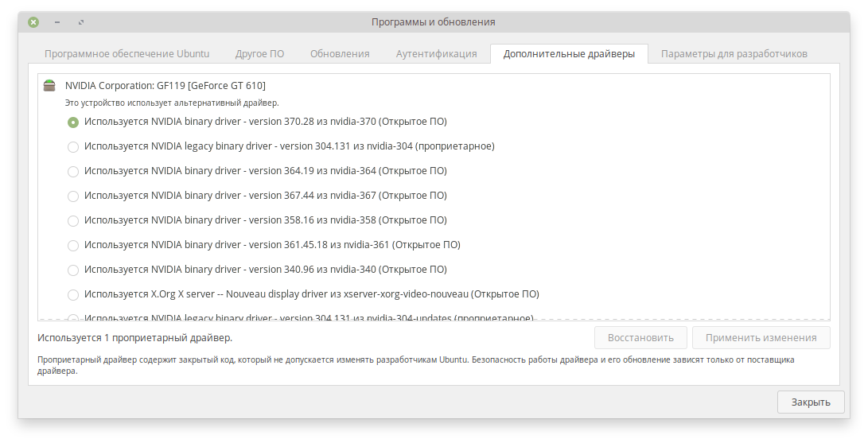Switch to the Аутентификация tab
The height and width of the screenshot is (443, 868).
[436, 53]
